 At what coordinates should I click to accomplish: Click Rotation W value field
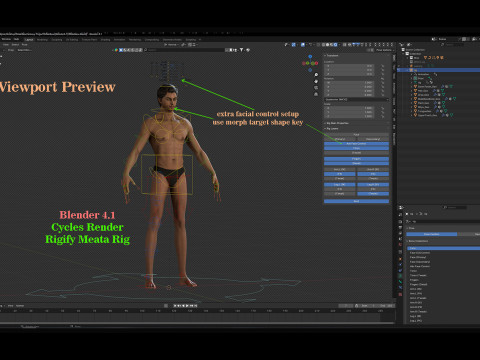point(350,83)
